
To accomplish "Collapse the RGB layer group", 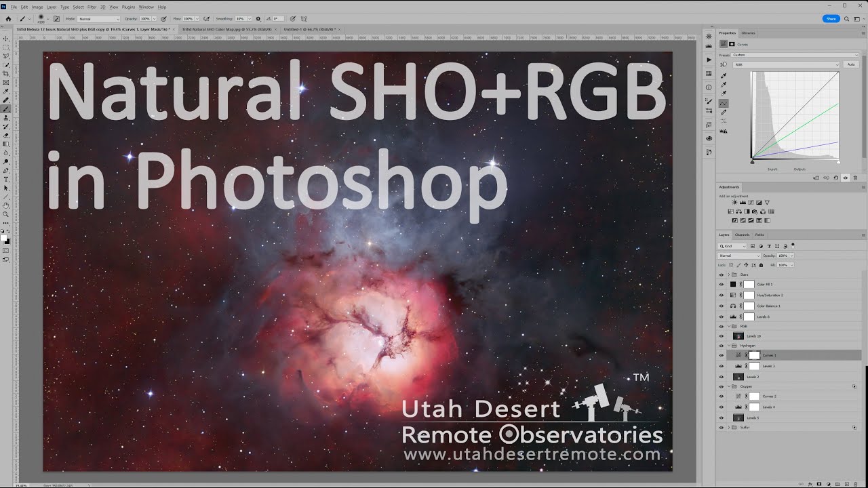I will [729, 326].
